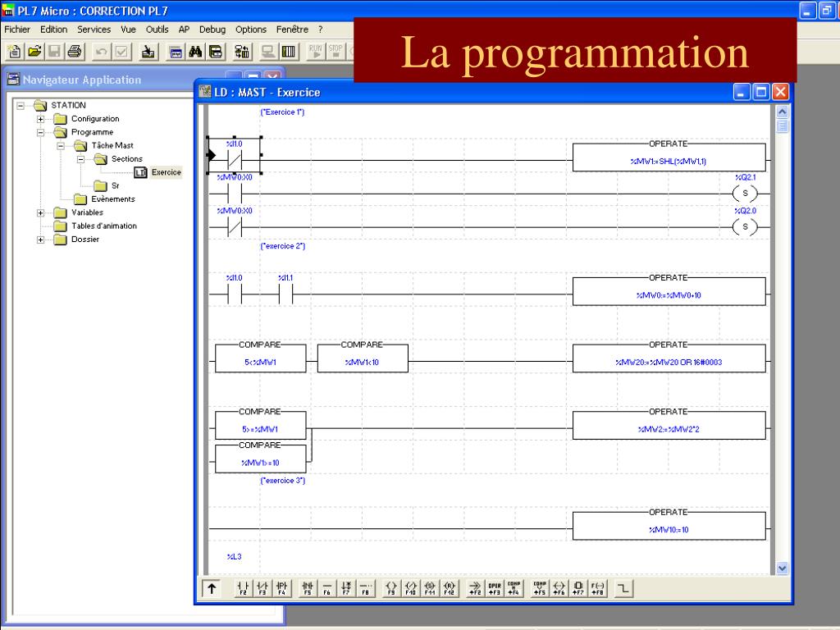The height and width of the screenshot is (630, 840).
Task: Click the binoculars cross-reference icon
Action: [195, 52]
